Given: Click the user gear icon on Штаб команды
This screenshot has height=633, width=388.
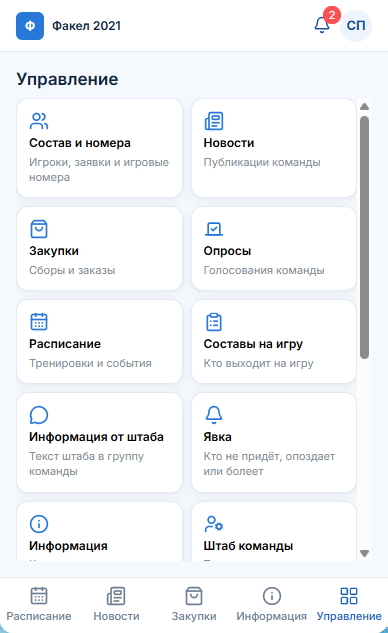Looking at the screenshot, I should pos(214,524).
